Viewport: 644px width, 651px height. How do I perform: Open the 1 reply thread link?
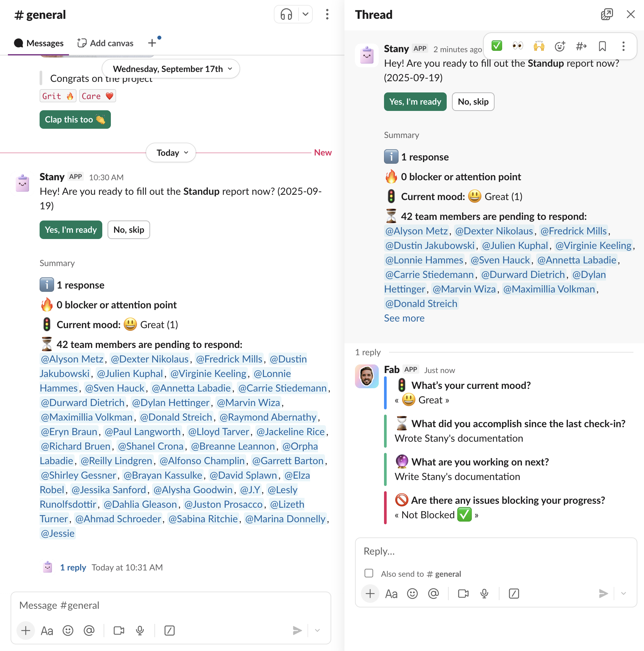pyautogui.click(x=73, y=567)
